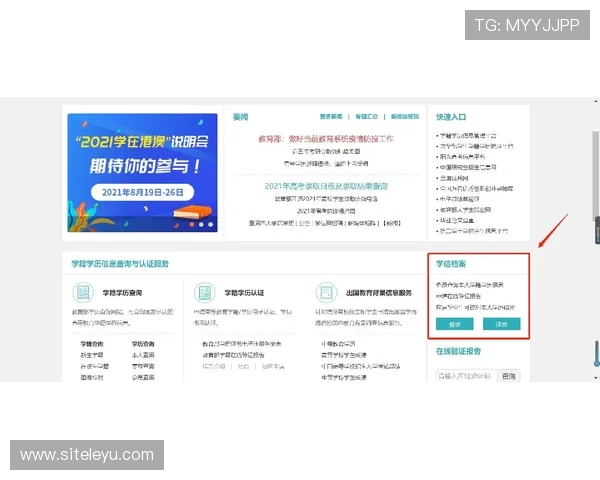Image resolution: width=600 pixels, height=480 pixels.
Task: Click the 在线验证码 input field
Action: tap(466, 376)
